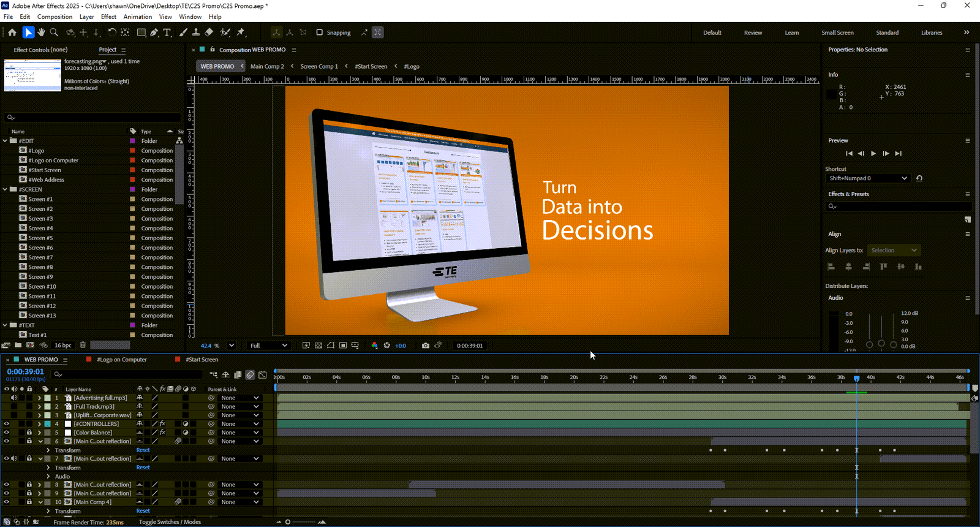Collapse the #SCREEN folder in Project
Viewport: 980px width, 527px height.
pos(6,189)
